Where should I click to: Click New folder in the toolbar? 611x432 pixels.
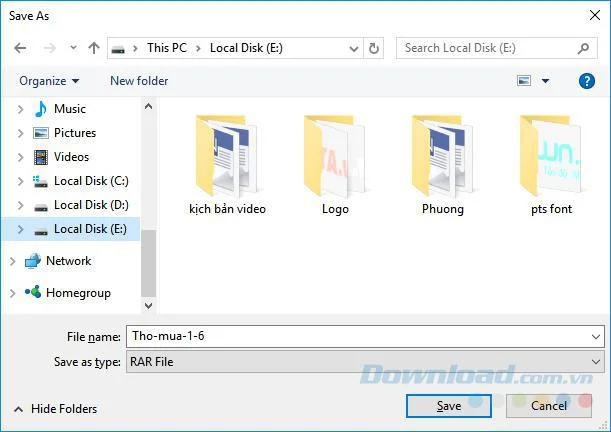[x=139, y=81]
